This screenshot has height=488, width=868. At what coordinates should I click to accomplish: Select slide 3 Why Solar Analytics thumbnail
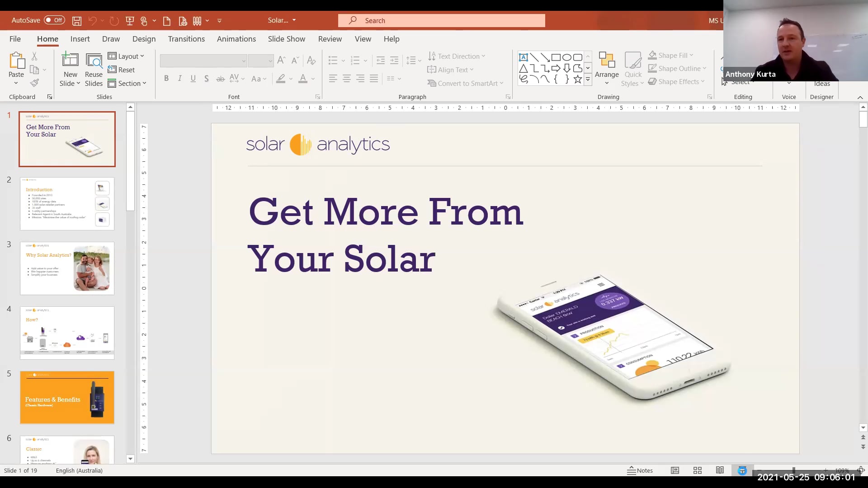[67, 268]
